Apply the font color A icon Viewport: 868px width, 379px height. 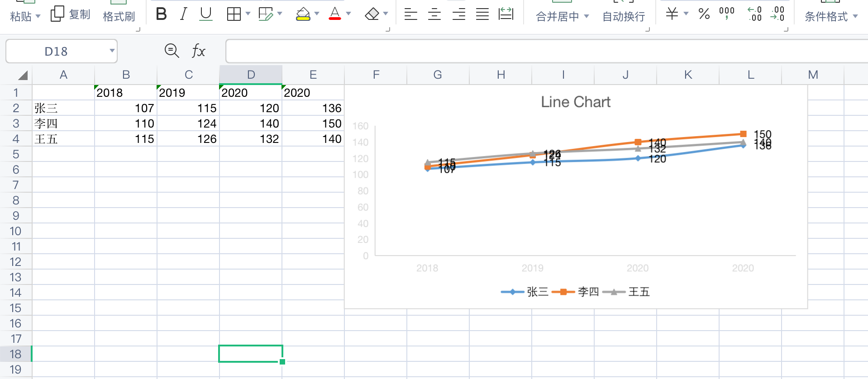[x=335, y=14]
